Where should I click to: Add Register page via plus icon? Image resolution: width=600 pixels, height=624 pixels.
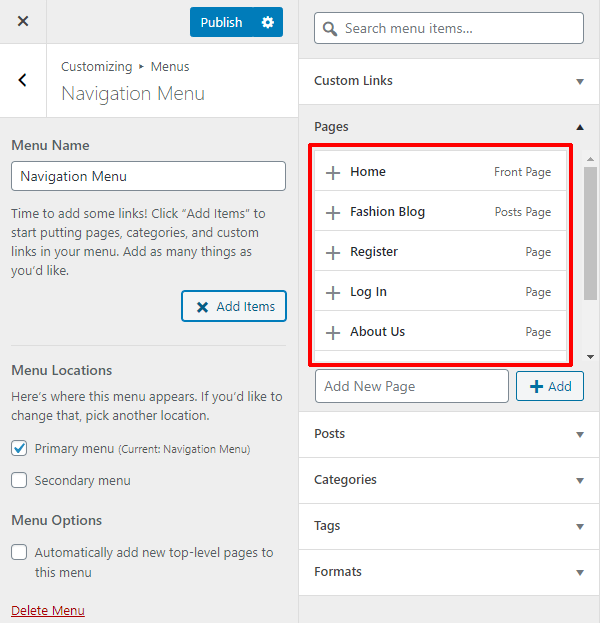(333, 252)
